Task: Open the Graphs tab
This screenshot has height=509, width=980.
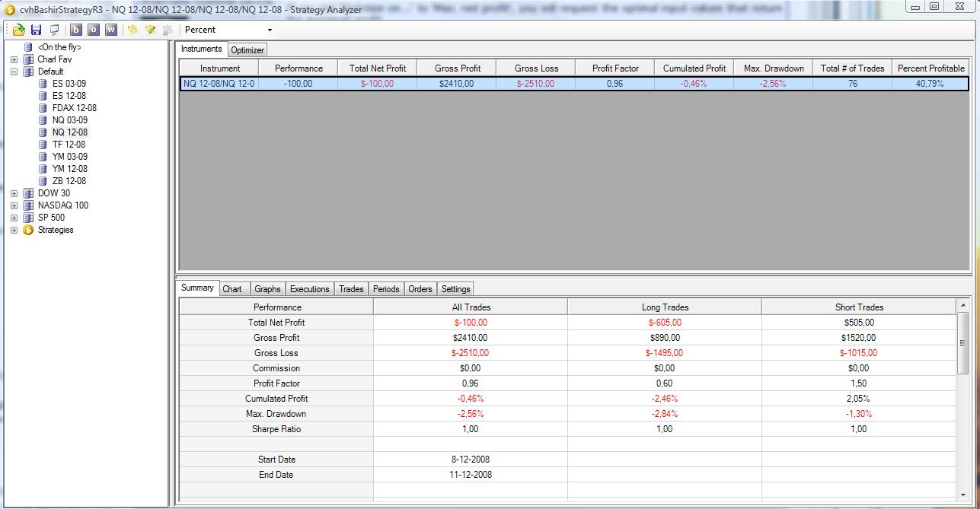Action: click(x=267, y=289)
